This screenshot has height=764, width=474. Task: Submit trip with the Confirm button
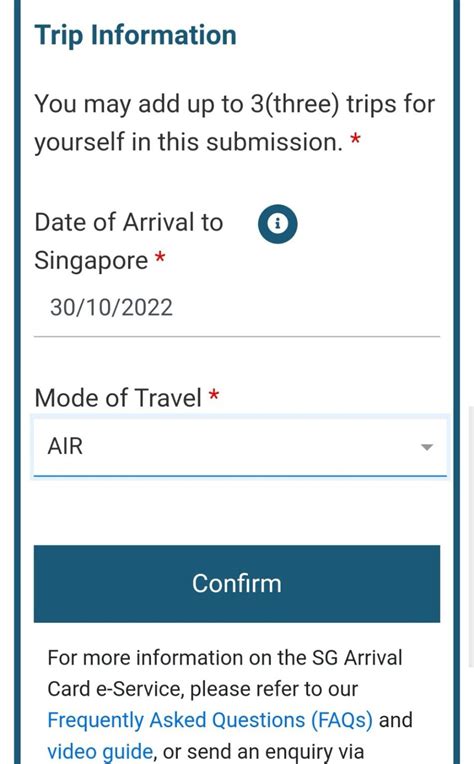tap(237, 584)
